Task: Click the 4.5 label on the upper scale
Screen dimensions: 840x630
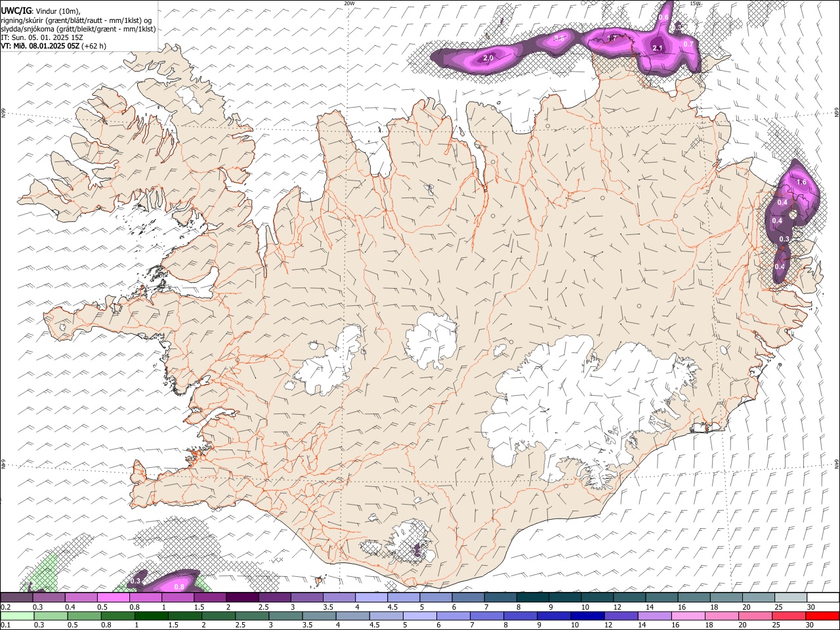Action: 392,607
